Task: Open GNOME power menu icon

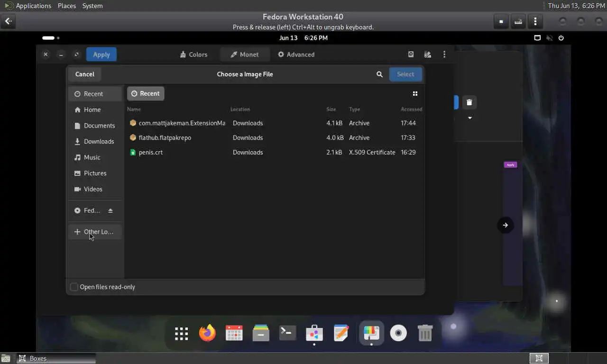Action: point(561,38)
